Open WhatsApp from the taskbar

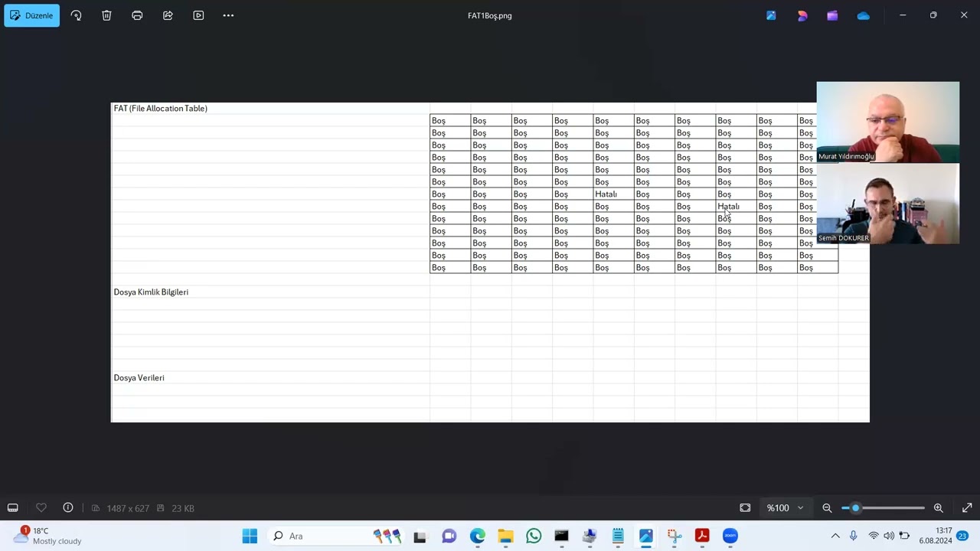(534, 536)
